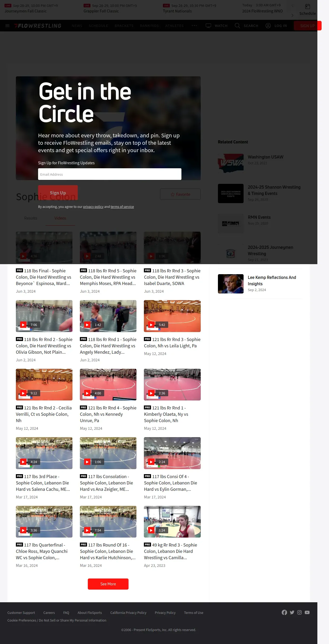This screenshot has height=644, width=329.
Task: Open the Rankings menu item
Action: click(x=149, y=26)
